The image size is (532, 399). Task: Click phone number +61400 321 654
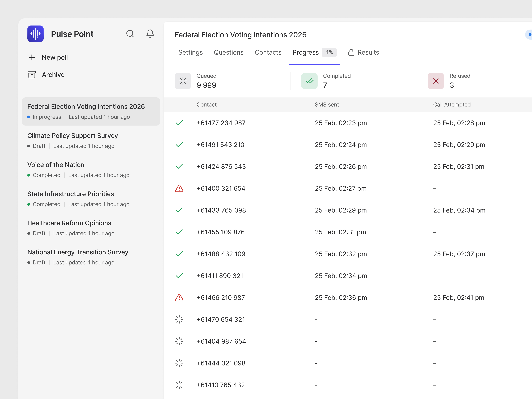(221, 189)
